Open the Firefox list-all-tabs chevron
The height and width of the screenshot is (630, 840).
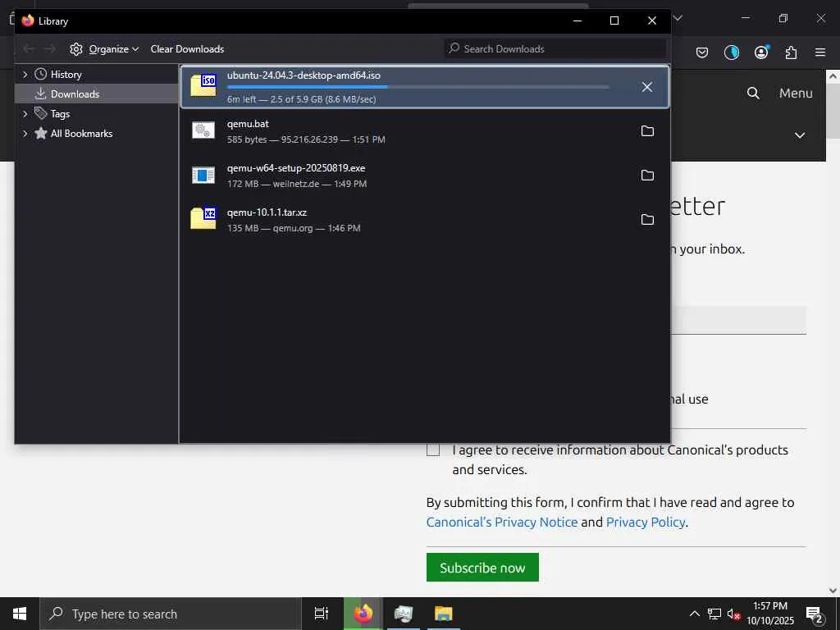[x=678, y=18]
